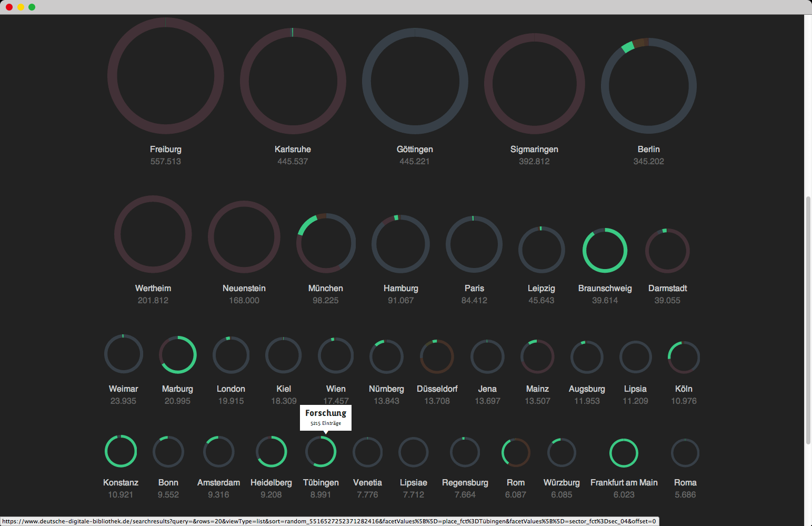The image size is (812, 526).
Task: Click the Braunschweig green ring chart
Action: 605,250
